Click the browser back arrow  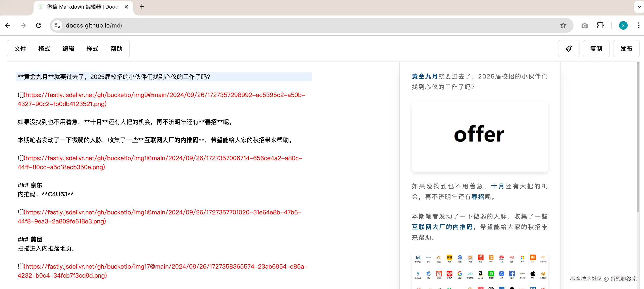pyautogui.click(x=8, y=25)
